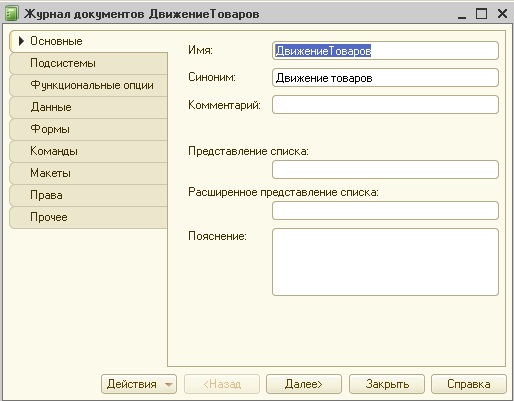This screenshot has width=514, height=401.
Task: Open the Действия dropdown arrow
Action: click(169, 384)
